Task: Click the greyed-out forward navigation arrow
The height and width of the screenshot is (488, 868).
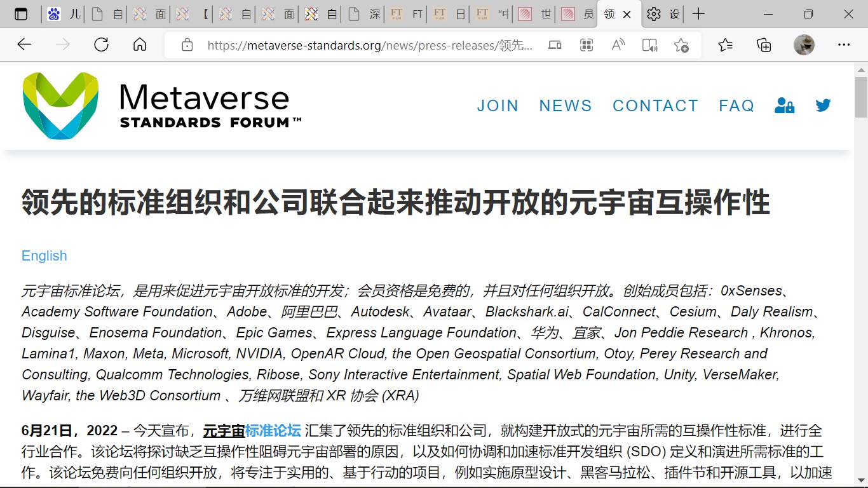Action: tap(62, 44)
